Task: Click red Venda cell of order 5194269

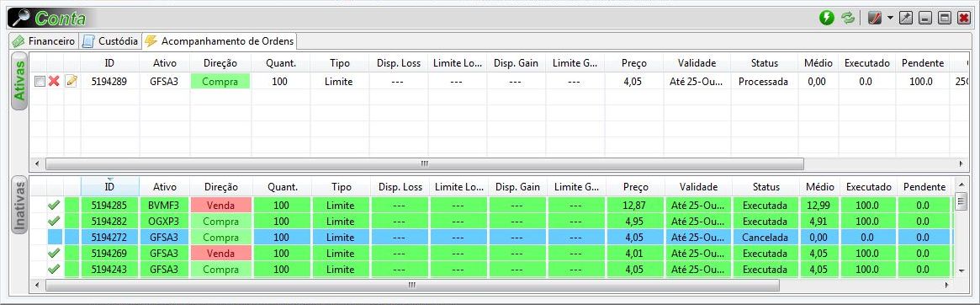Action: tap(221, 254)
